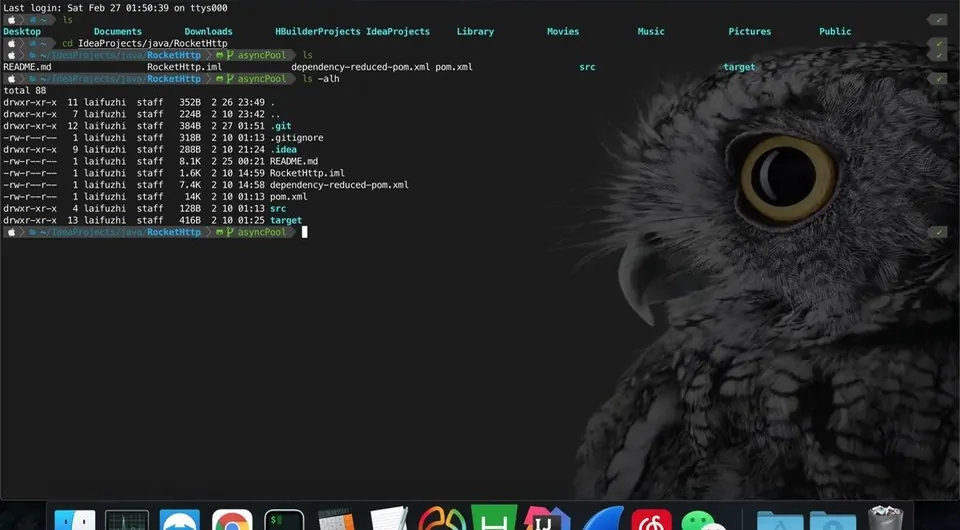Click the '01:51' timestamp in .git row
The image size is (960, 530).
(251, 126)
